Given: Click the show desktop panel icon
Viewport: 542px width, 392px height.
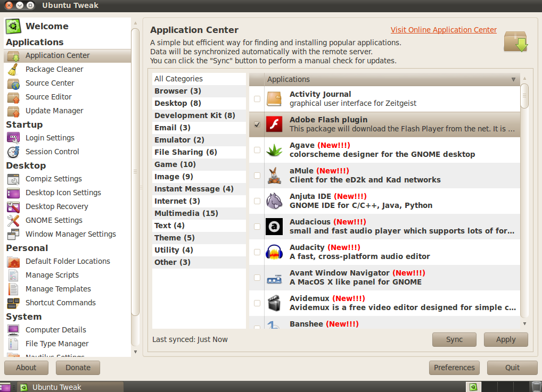Looking at the screenshot, I should 6,387.
